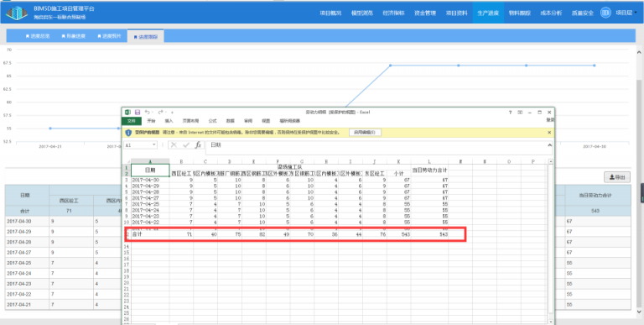The width and height of the screenshot is (644, 325).
Task: Open the quick access toolbar customize arrow
Action: [x=173, y=113]
